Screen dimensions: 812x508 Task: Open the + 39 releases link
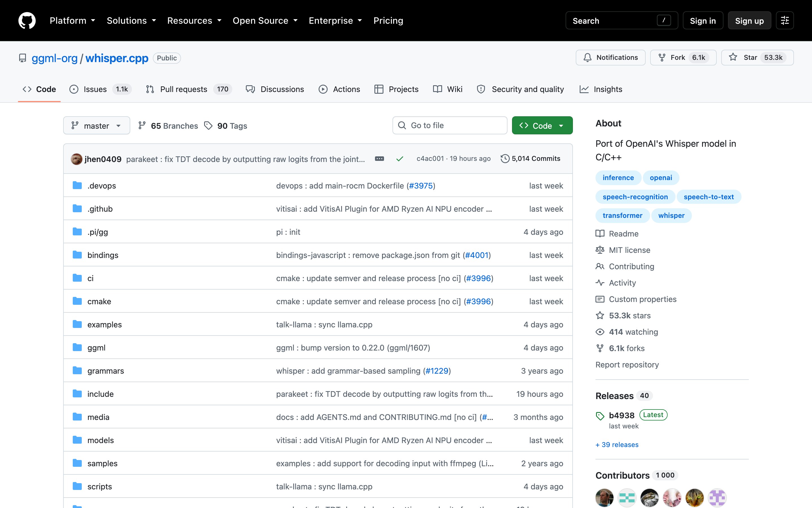617,444
